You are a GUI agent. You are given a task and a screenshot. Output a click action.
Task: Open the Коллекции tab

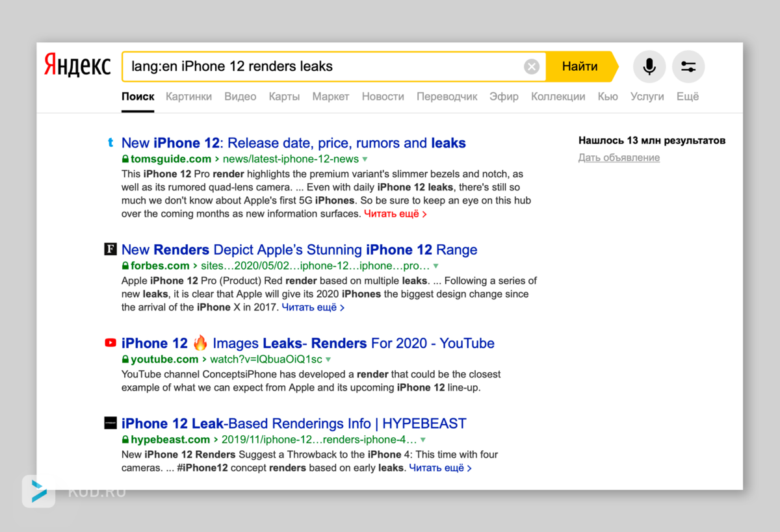pyautogui.click(x=558, y=96)
